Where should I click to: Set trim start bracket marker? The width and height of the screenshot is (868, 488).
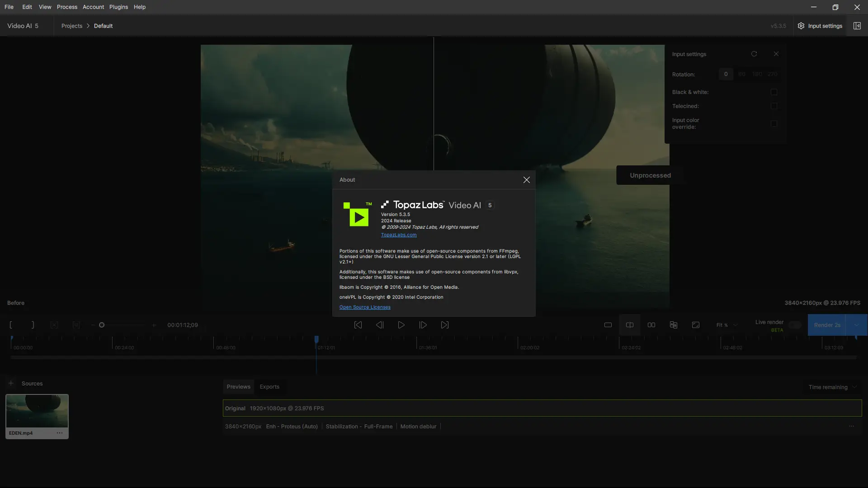[11, 325]
